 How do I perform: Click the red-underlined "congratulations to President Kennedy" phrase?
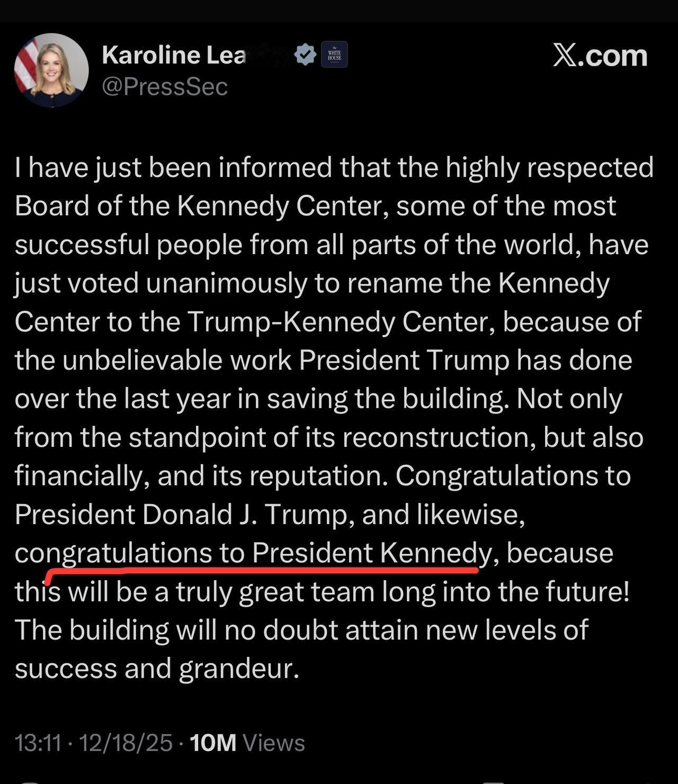tap(253, 553)
